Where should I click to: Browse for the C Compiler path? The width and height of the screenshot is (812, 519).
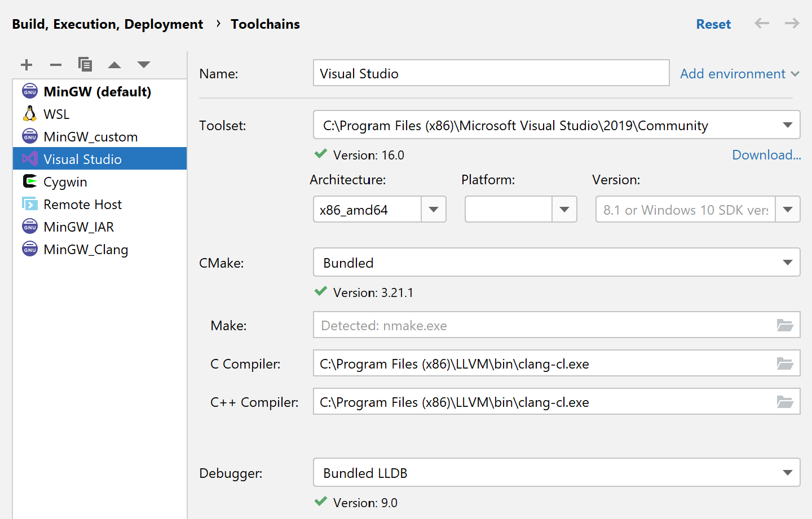pyautogui.click(x=785, y=363)
